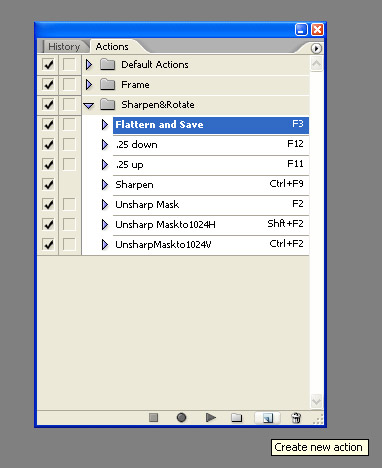Toggle dialog box for Unsharp Maskto1024H

point(69,224)
